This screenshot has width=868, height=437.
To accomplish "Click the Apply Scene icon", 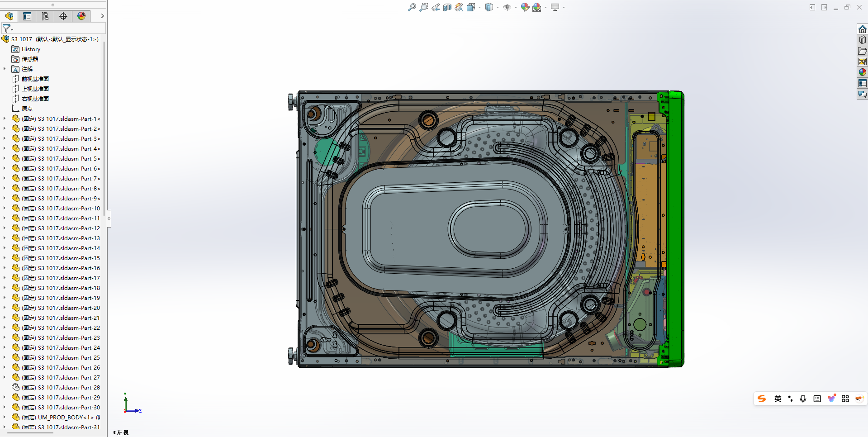I will [x=536, y=7].
